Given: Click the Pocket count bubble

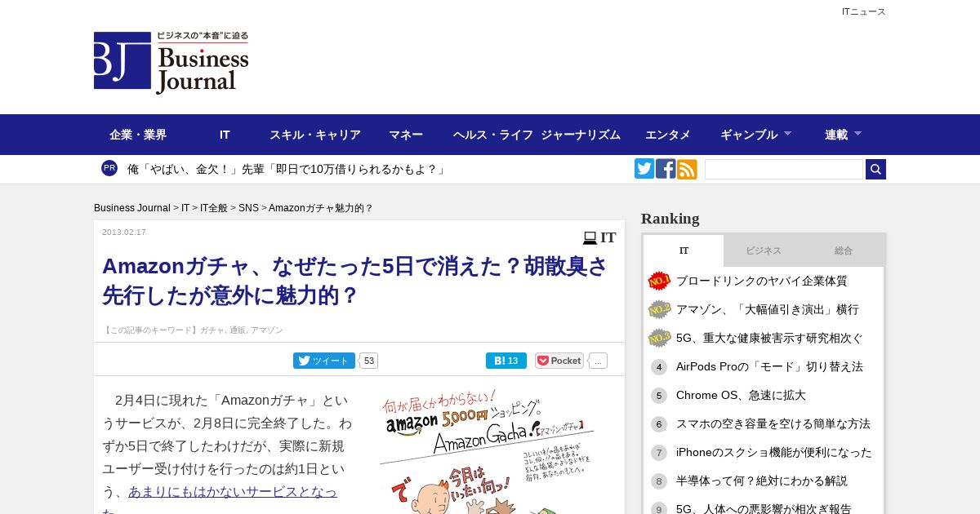Looking at the screenshot, I should point(598,361).
